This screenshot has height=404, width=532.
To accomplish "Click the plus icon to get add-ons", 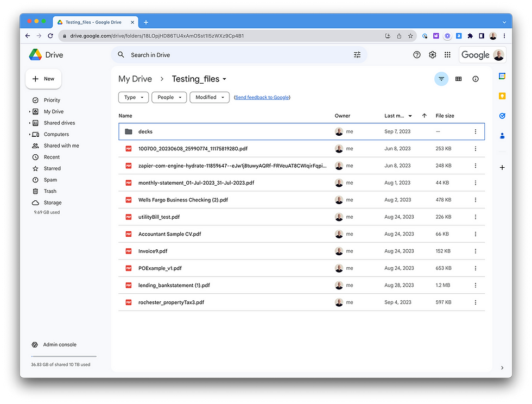I will click(x=502, y=167).
